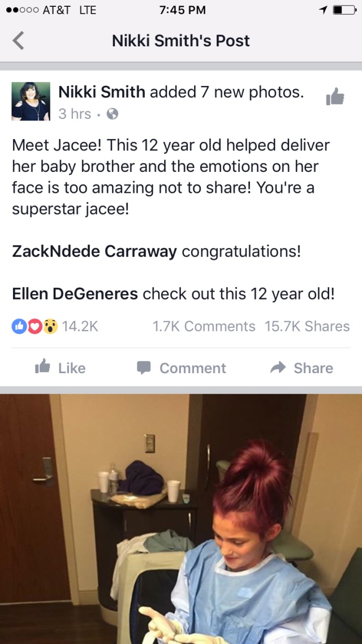362x644 pixels.
Task: Open the wow face reaction icon
Action: pos(50,326)
